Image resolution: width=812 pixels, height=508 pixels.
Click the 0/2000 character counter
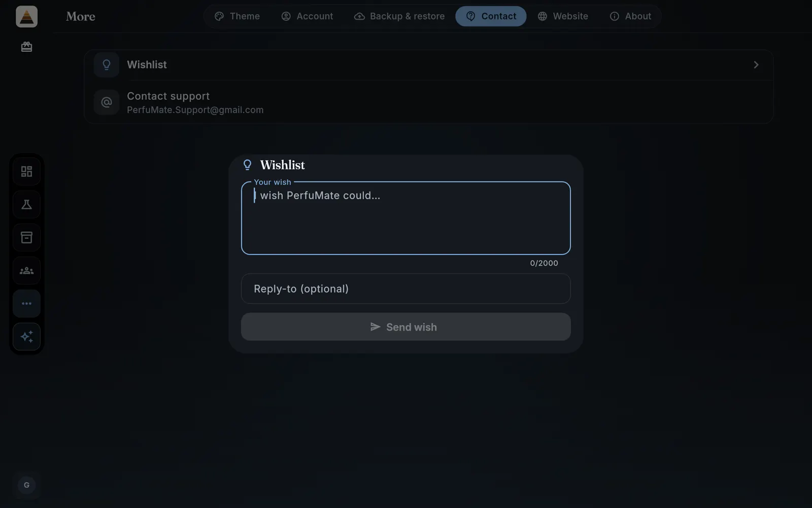tap(544, 263)
